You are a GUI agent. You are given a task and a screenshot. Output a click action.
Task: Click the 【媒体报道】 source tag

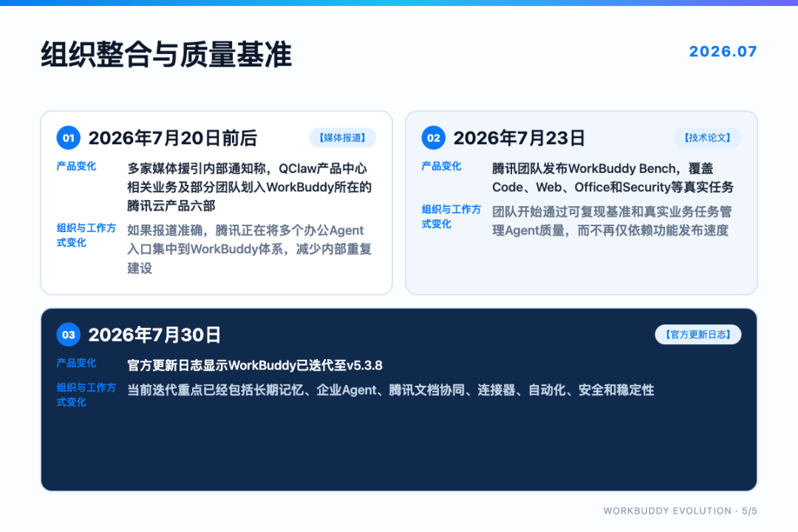(x=343, y=138)
